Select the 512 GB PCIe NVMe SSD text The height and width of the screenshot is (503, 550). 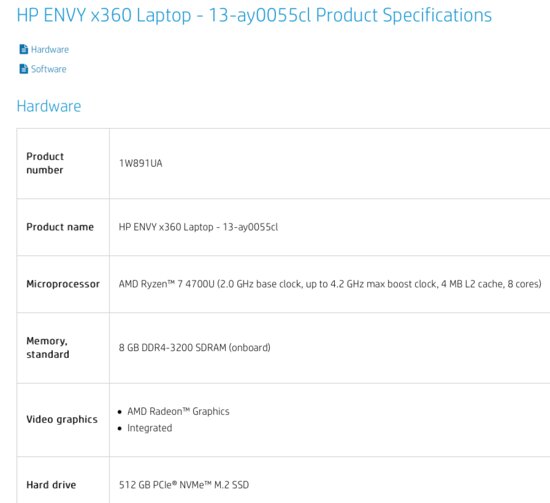(184, 485)
